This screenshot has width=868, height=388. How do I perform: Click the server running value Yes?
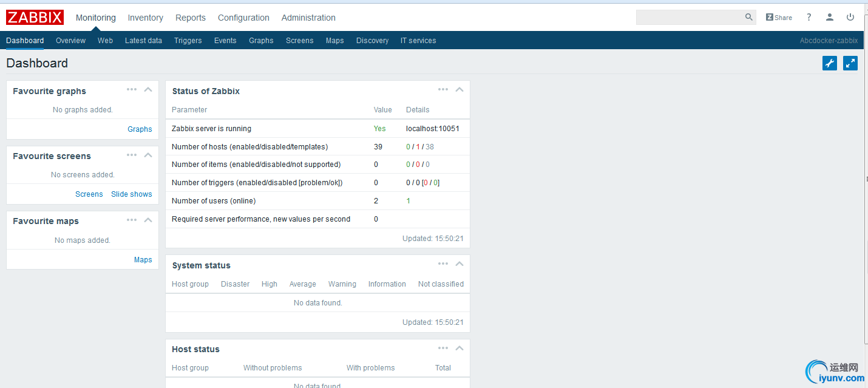point(380,129)
